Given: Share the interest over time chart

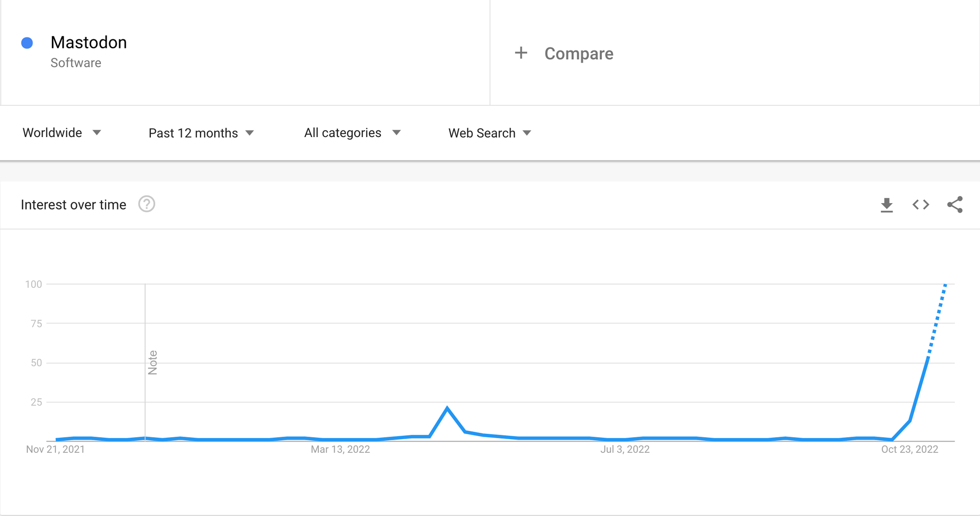Looking at the screenshot, I should 955,205.
